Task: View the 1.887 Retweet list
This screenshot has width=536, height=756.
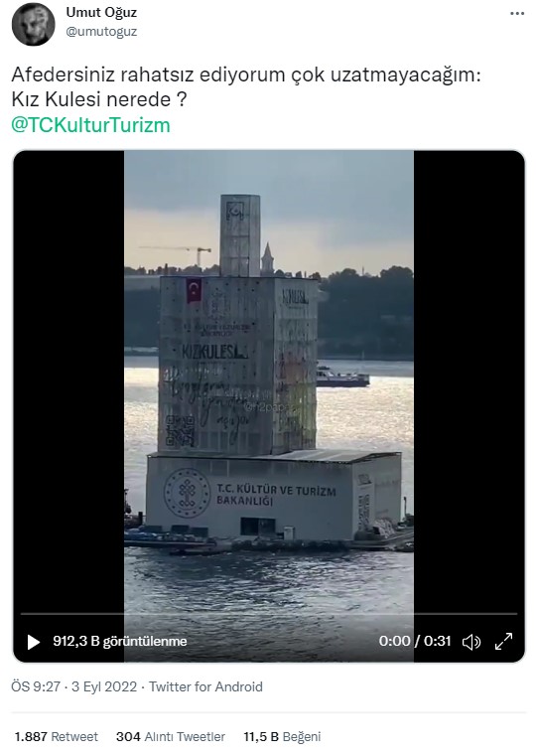Action: pos(56,737)
